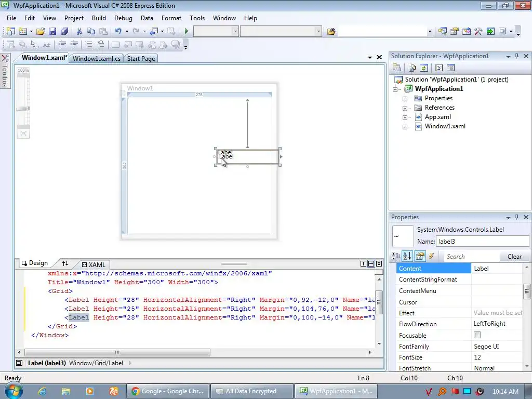The width and height of the screenshot is (532, 399).
Task: Click the New Project toolbar icon
Action: point(10,31)
